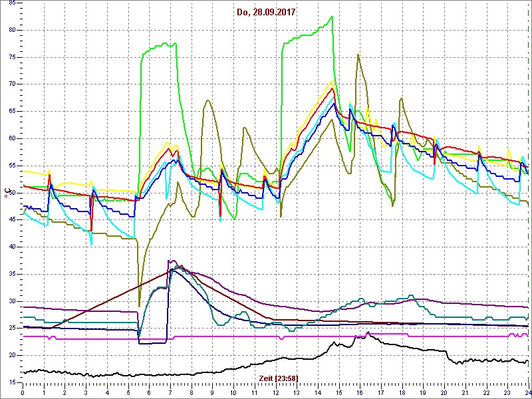This screenshot has width=532, height=399.
Task: Click hour 6 on the time axis
Action: tap(149, 392)
